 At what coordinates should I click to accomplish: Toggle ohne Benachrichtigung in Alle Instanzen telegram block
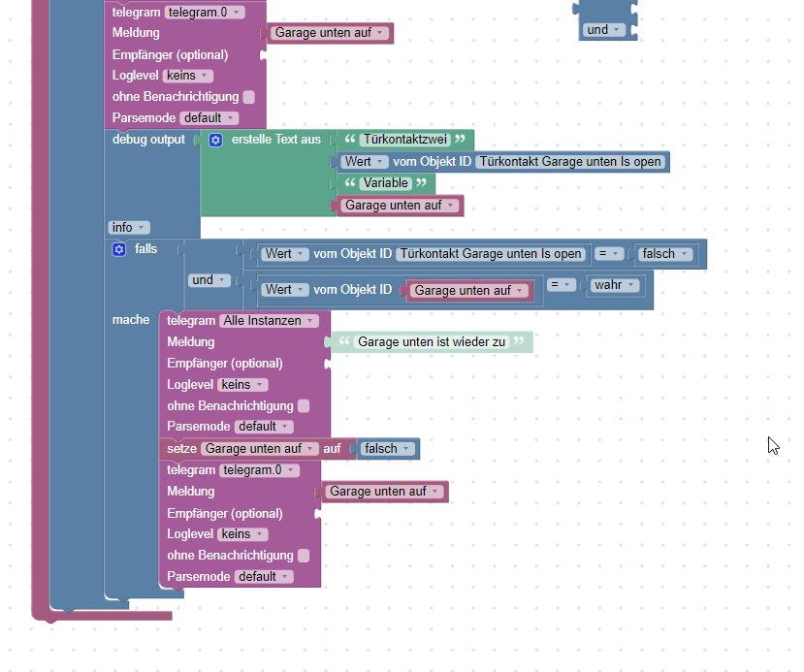coord(304,406)
